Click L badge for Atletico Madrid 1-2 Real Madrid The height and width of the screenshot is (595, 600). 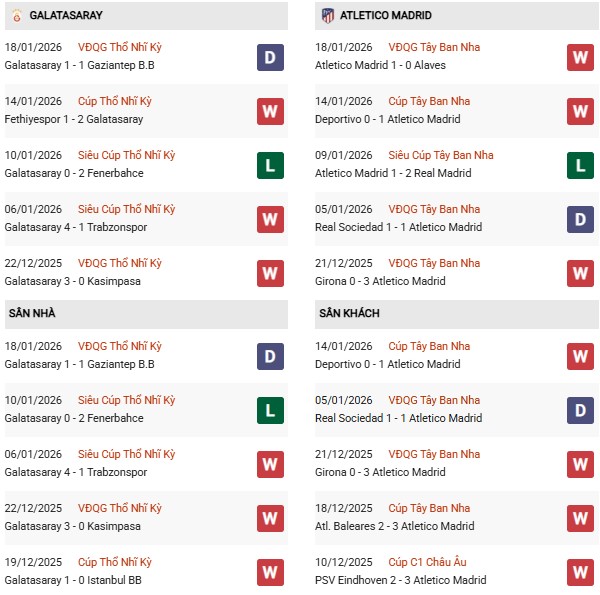coord(580,165)
